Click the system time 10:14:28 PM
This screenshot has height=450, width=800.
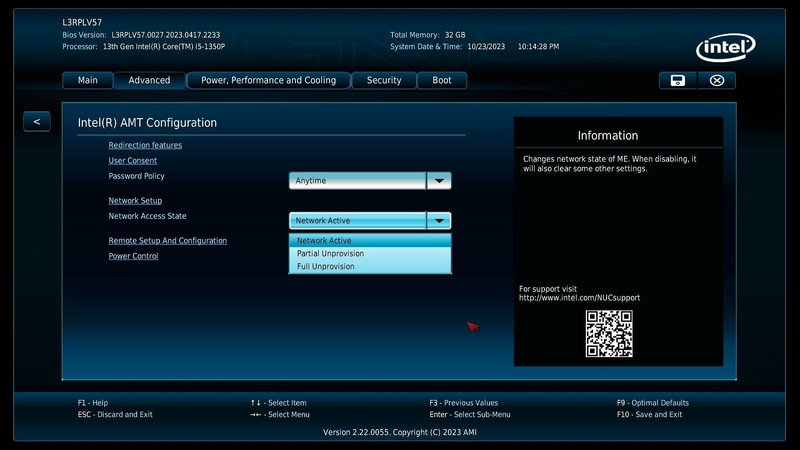pos(538,46)
